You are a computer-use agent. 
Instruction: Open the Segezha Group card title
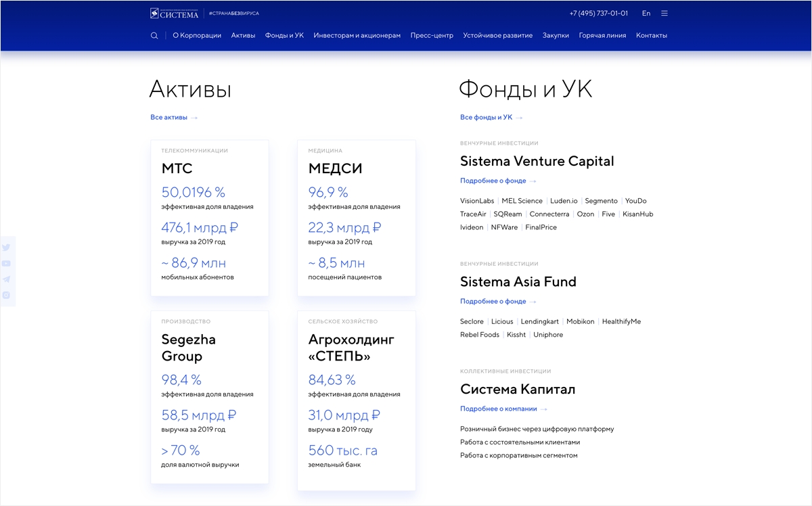pos(188,348)
